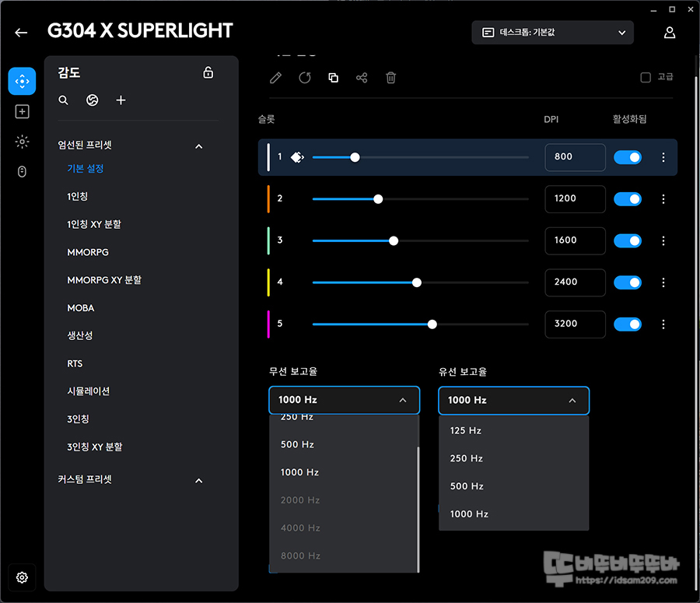700x603 pixels.
Task: Open more options for DPI slot 5
Action: click(663, 324)
